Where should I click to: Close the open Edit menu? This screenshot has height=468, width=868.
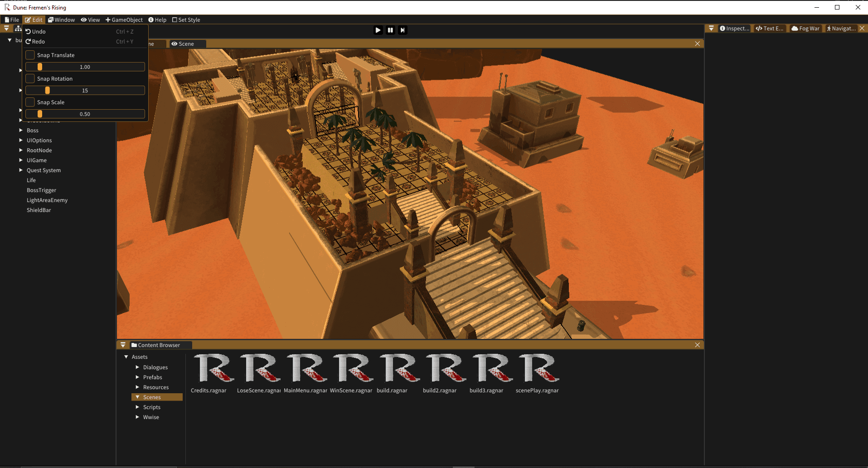[34, 19]
